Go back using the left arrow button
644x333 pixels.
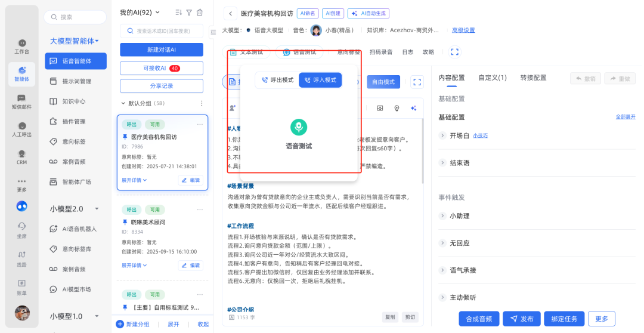(x=230, y=13)
